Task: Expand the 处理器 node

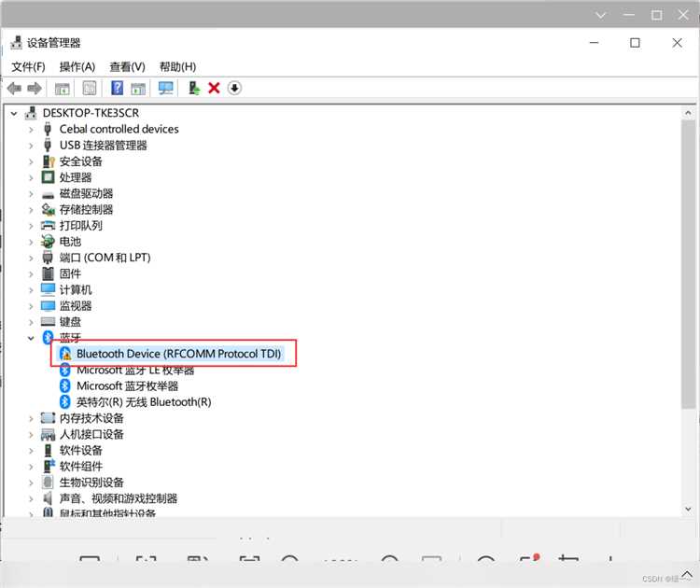Action: [x=31, y=177]
